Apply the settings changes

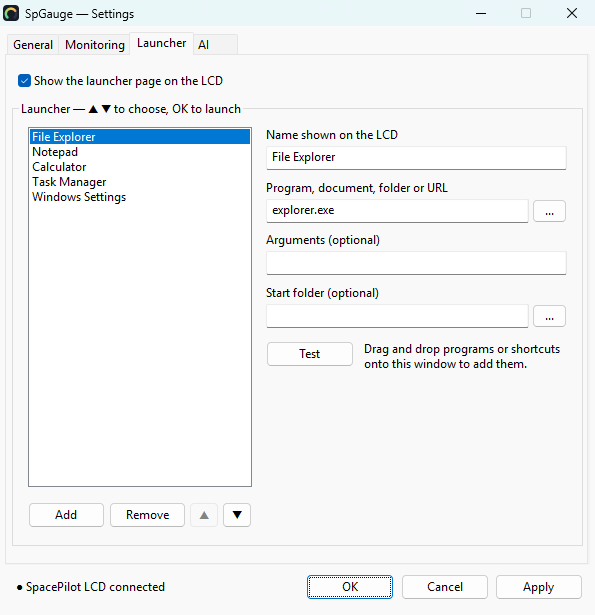pos(539,587)
